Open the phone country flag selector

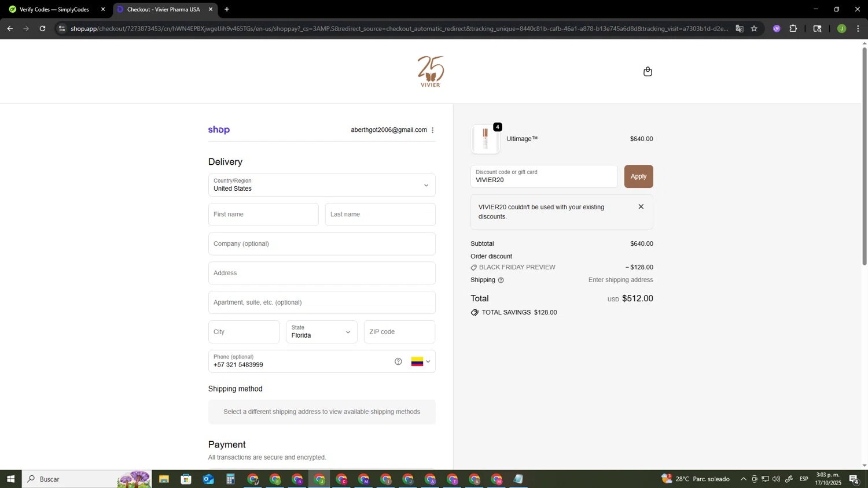point(421,361)
